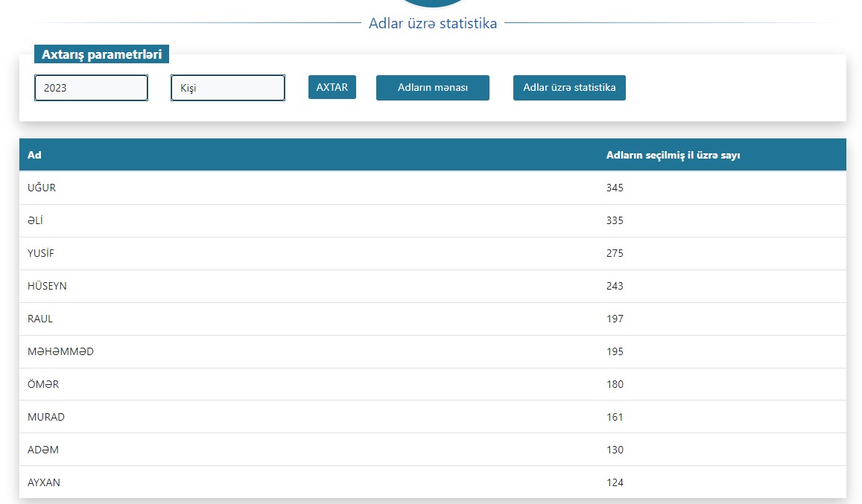Select the MURAD name entry
This screenshot has width=862, height=504.
coord(46,417)
